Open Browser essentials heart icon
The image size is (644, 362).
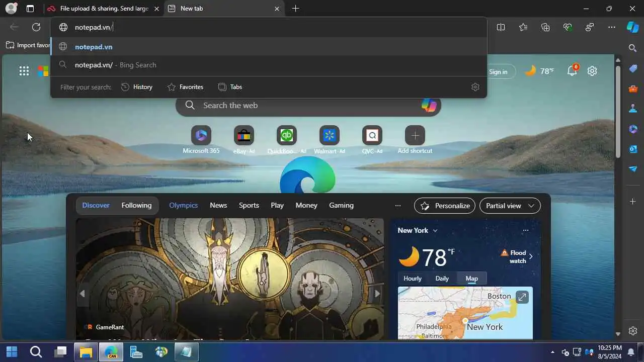(x=568, y=27)
